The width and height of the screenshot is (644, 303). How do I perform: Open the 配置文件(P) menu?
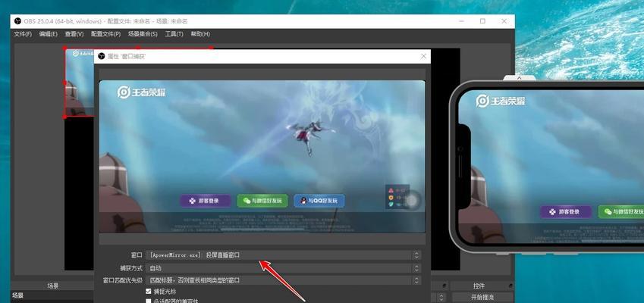point(105,34)
